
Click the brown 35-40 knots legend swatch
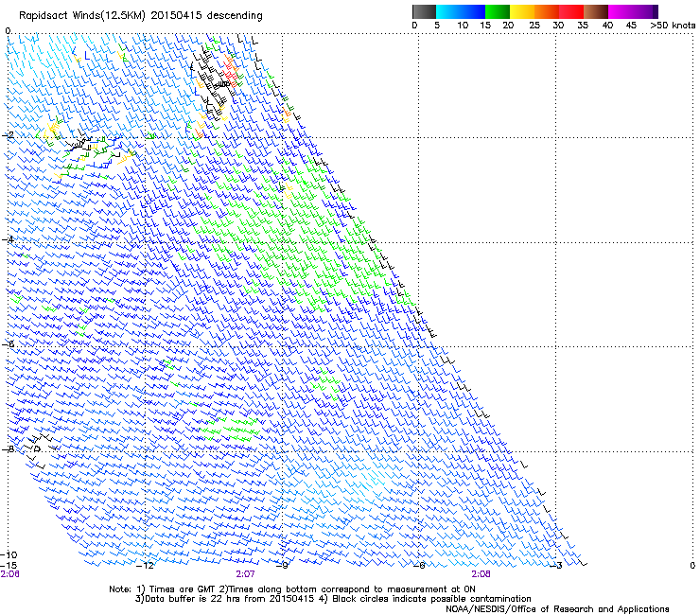[x=596, y=11]
